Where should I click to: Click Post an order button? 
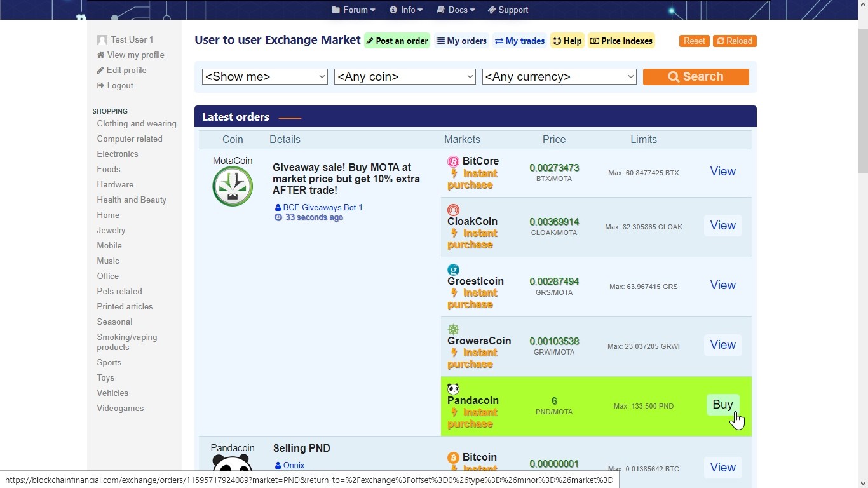click(x=397, y=41)
